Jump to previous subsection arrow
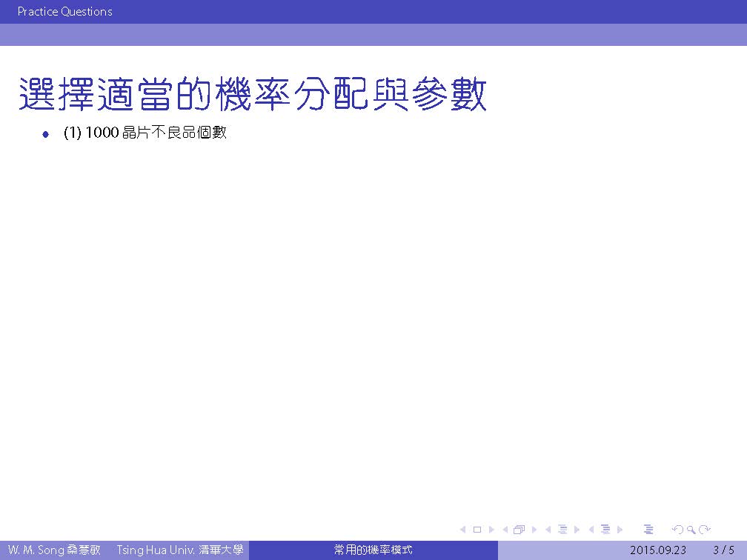 point(548,530)
